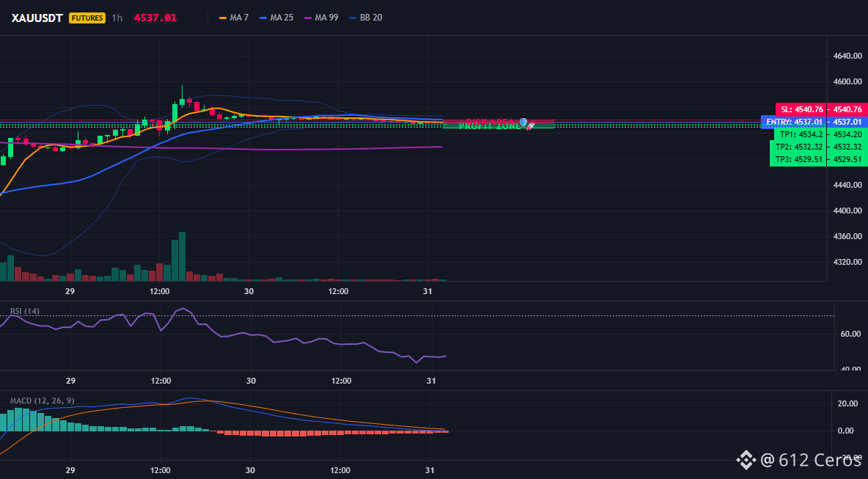Toggle the BB 20 indicator legend

(x=365, y=18)
